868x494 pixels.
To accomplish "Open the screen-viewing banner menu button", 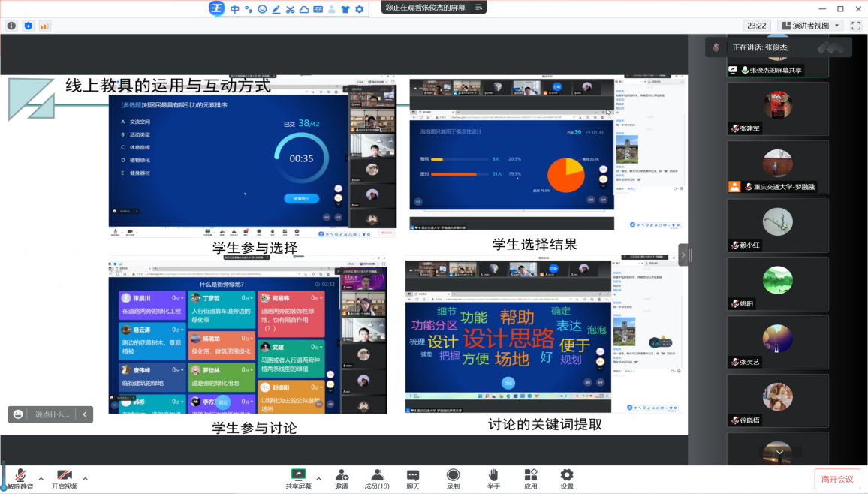I will click(x=478, y=8).
